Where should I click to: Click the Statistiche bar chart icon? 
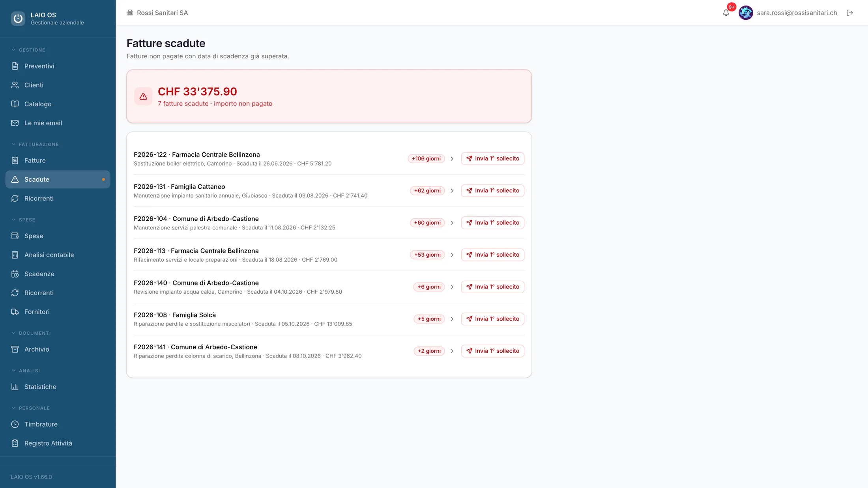pos(15,387)
